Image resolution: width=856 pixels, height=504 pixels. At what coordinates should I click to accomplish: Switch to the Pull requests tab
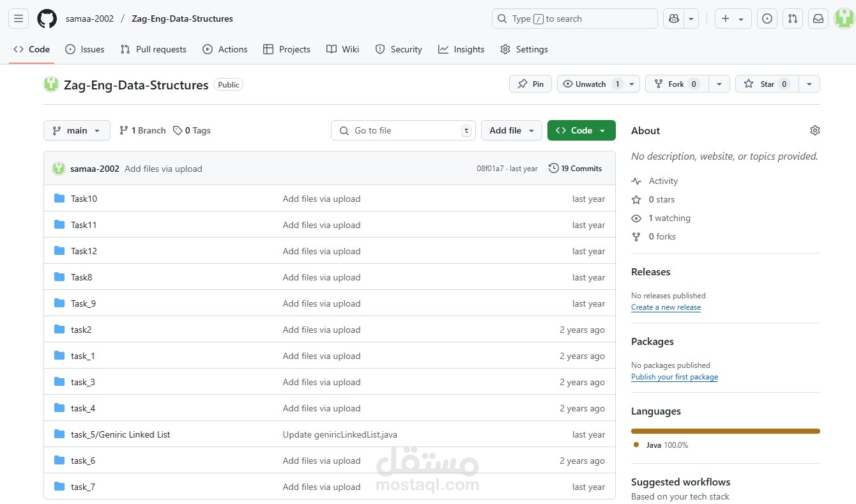point(153,49)
